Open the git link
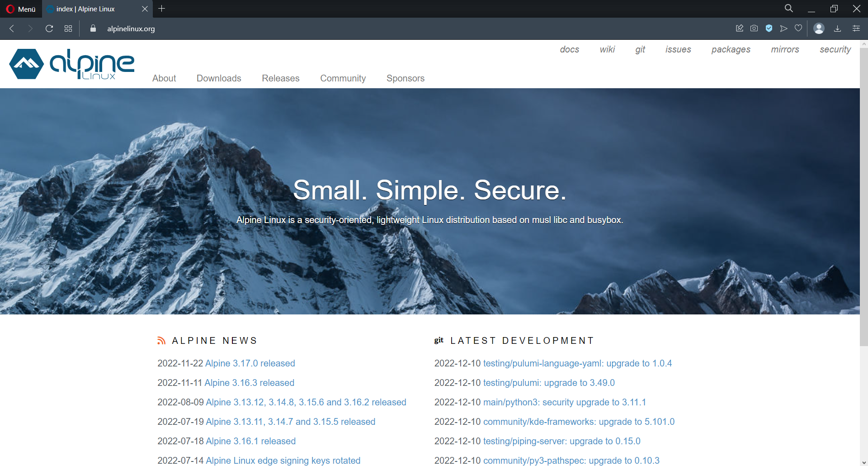The width and height of the screenshot is (868, 466). (x=640, y=49)
